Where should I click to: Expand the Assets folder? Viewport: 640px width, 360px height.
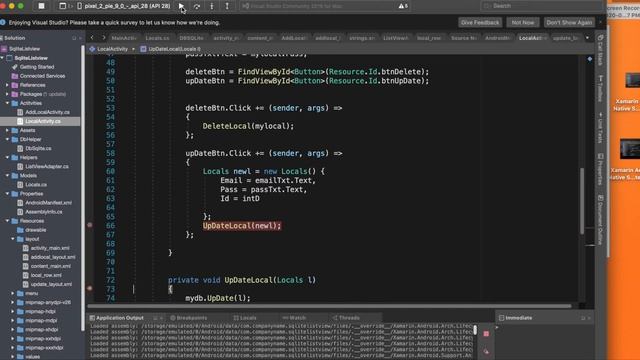[x=7, y=130]
